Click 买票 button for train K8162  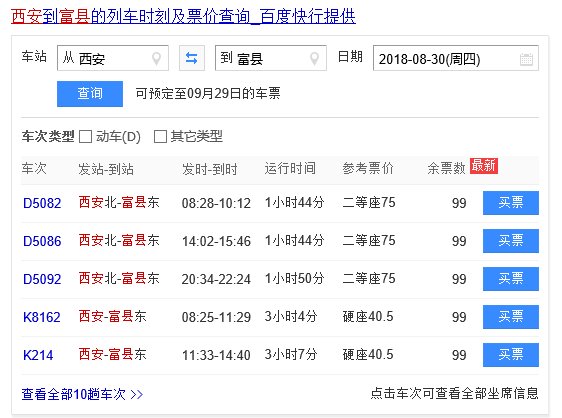[511, 317]
